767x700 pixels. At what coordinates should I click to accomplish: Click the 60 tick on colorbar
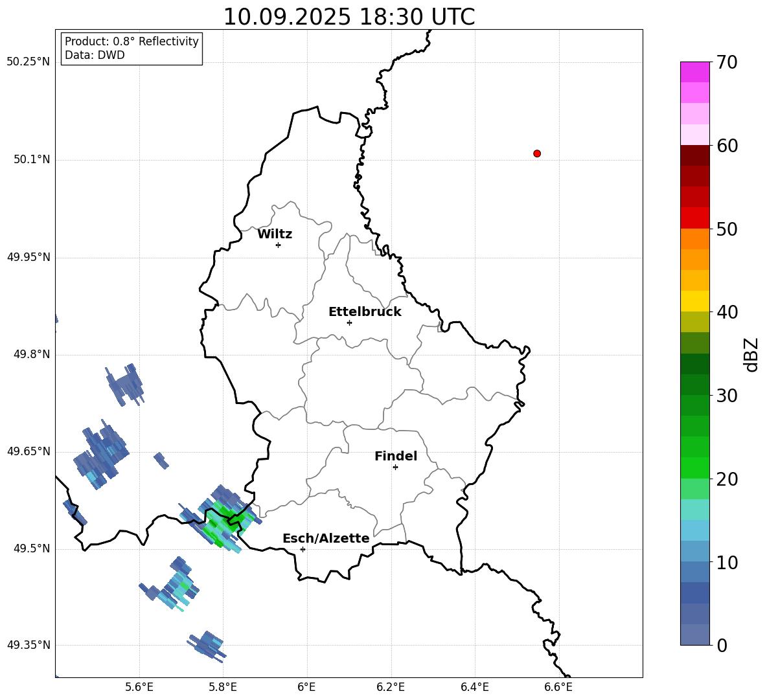727,146
